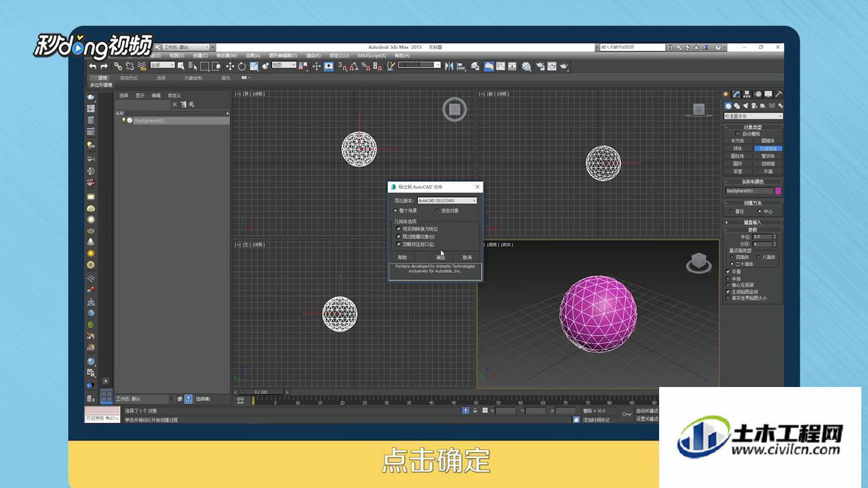The image size is (868, 488).
Task: Open the 修改器(M) menu
Action: click(x=226, y=56)
